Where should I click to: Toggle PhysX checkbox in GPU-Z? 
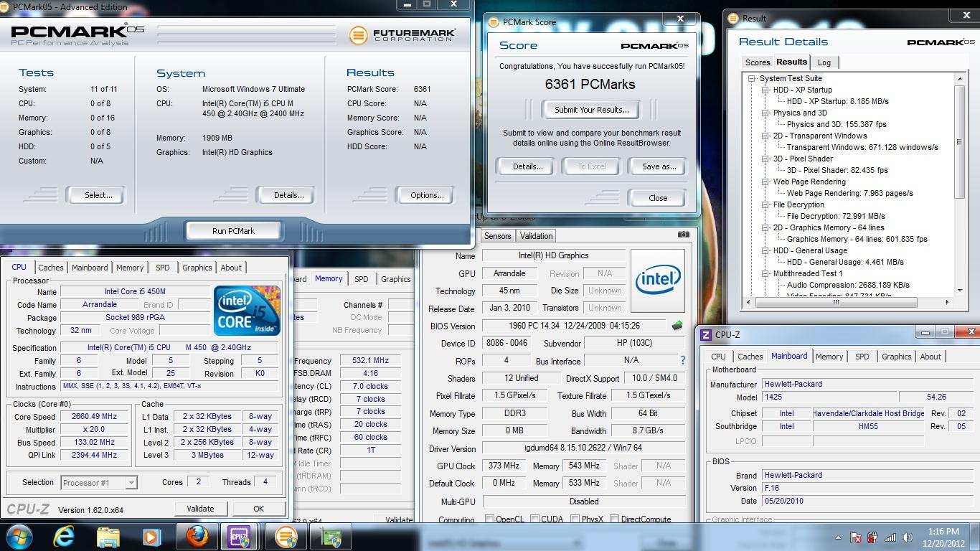point(575,519)
